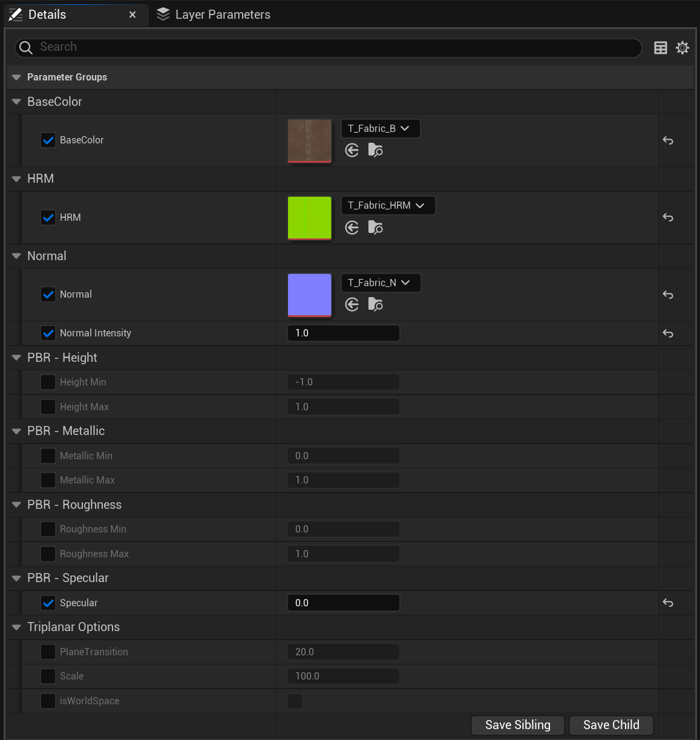Open the property matrix view icon

pyautogui.click(x=661, y=48)
